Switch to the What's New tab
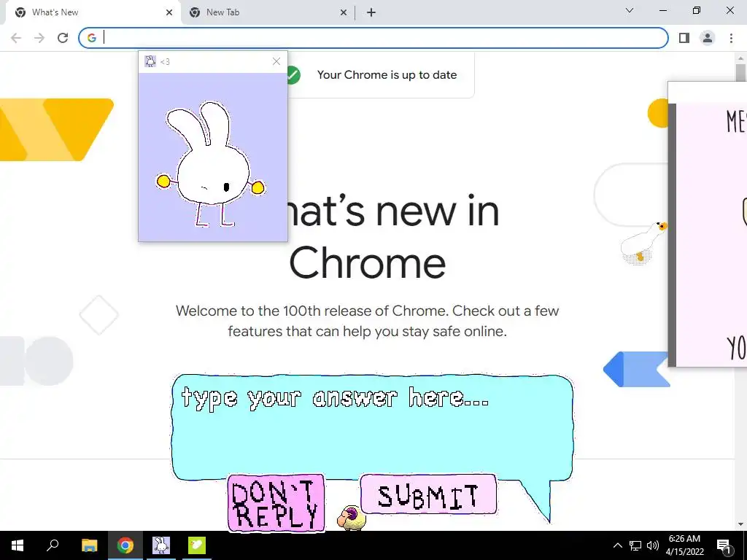This screenshot has width=747, height=560. [90, 12]
